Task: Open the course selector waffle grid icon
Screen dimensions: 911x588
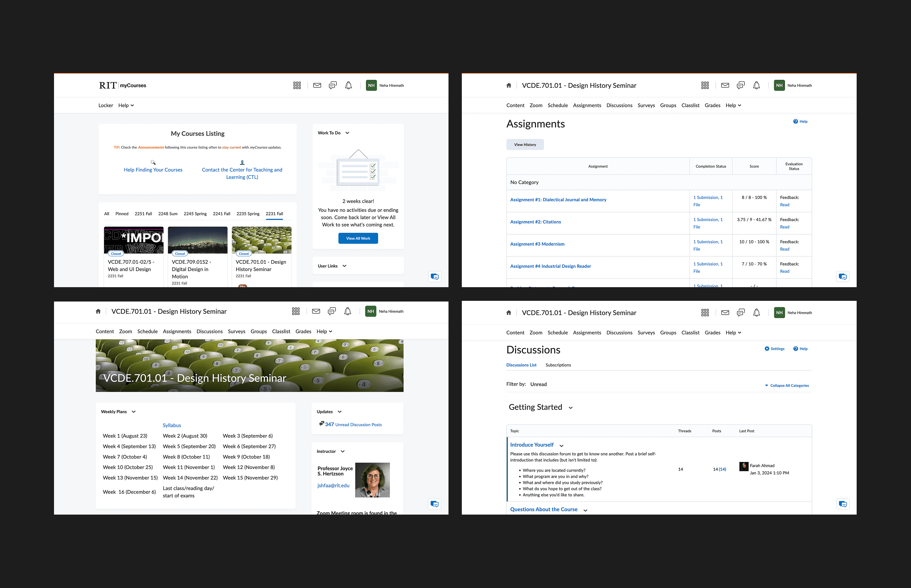Action: click(x=297, y=85)
